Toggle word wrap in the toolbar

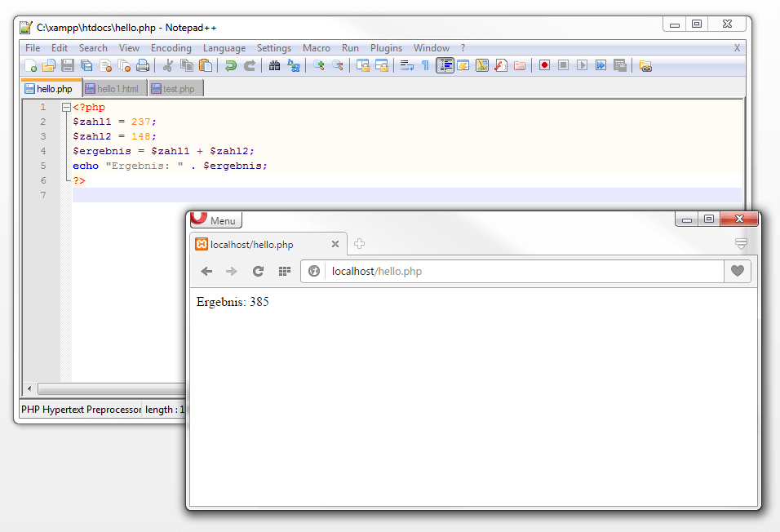click(407, 65)
